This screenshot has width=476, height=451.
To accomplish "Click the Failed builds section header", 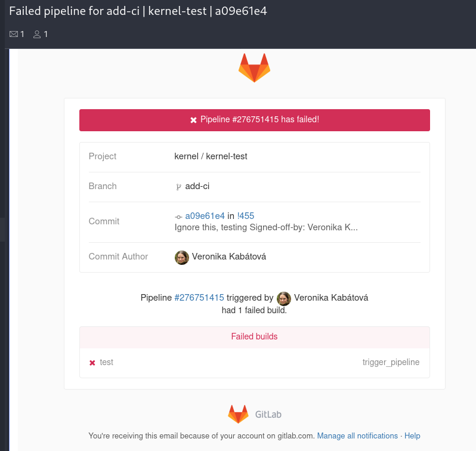I will [x=254, y=336].
